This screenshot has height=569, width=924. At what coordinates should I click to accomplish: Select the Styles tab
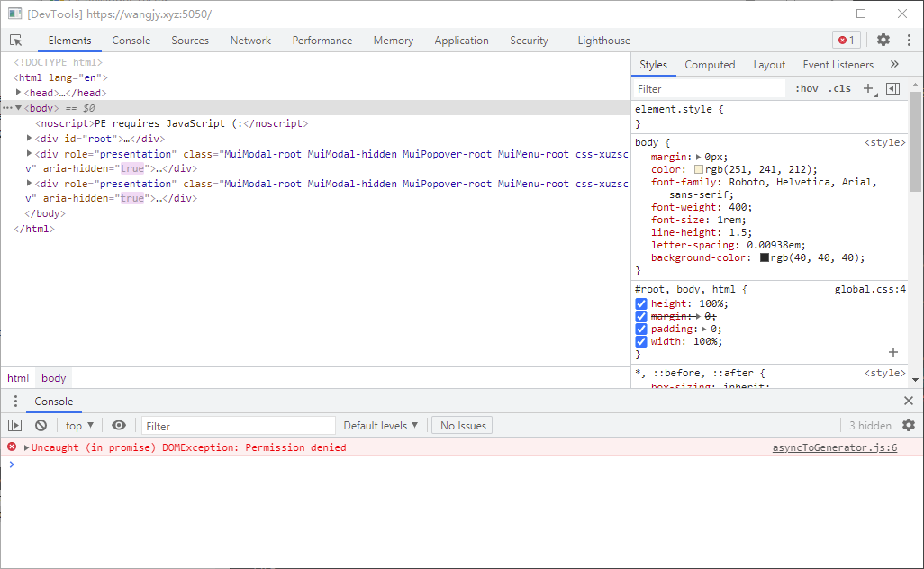pyautogui.click(x=653, y=65)
